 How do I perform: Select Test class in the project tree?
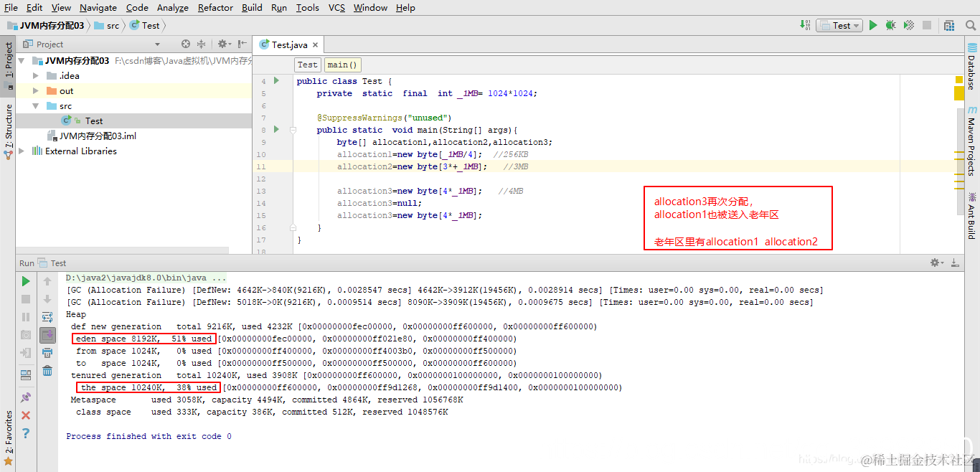94,121
